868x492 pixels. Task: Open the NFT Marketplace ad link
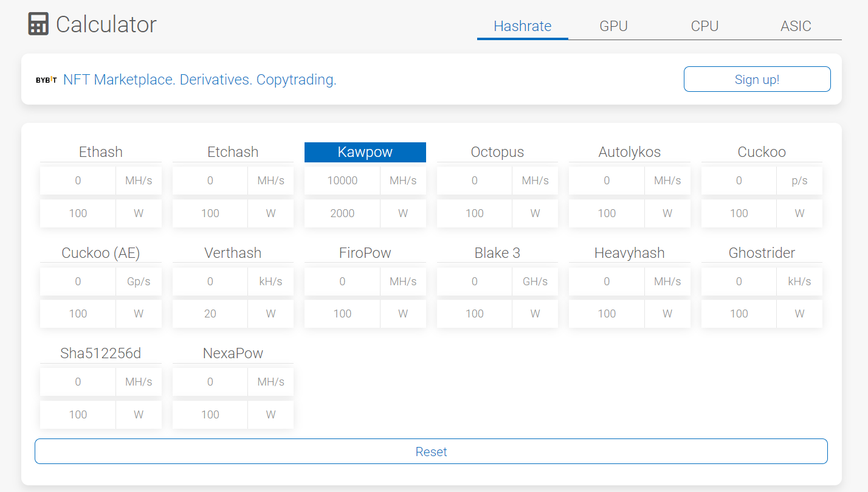point(199,80)
